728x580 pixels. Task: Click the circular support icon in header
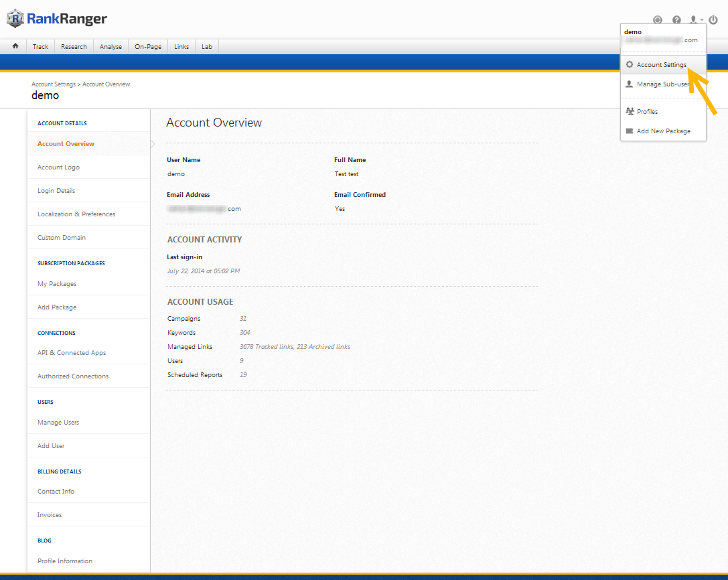pyautogui.click(x=658, y=20)
